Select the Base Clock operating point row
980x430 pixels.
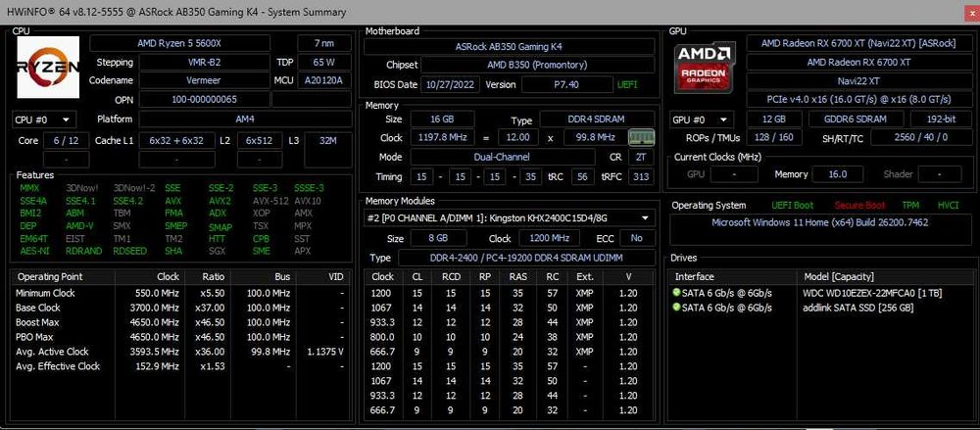coord(180,308)
